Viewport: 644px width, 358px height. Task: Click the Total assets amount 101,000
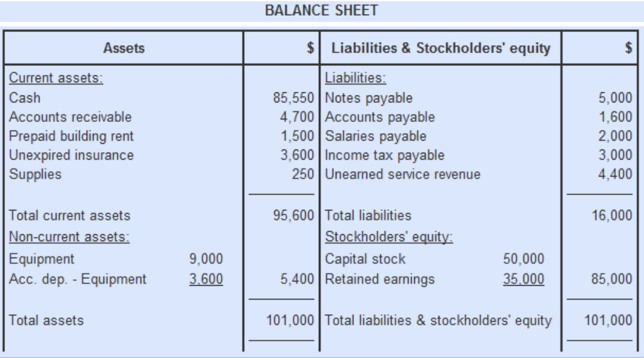click(290, 320)
